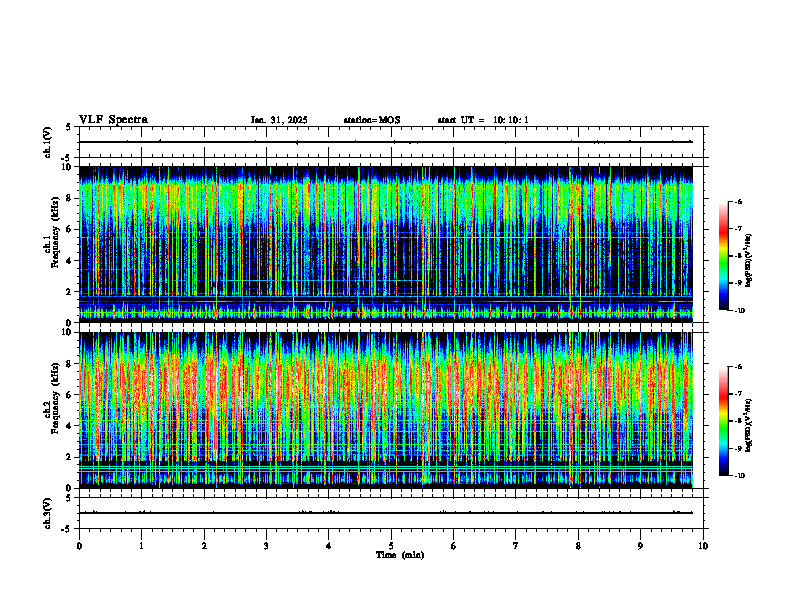Click the "10" tick on the time axis
The height and width of the screenshot is (612, 792).
click(703, 546)
